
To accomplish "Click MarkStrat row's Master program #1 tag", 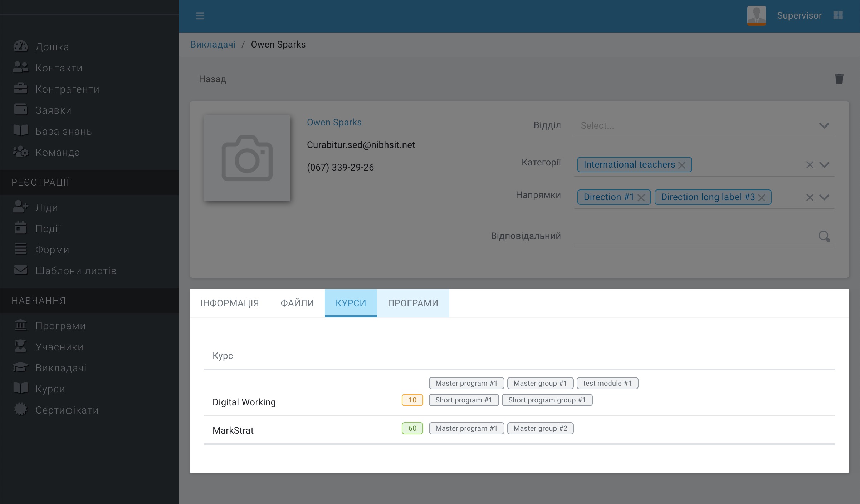I will tap(466, 428).
